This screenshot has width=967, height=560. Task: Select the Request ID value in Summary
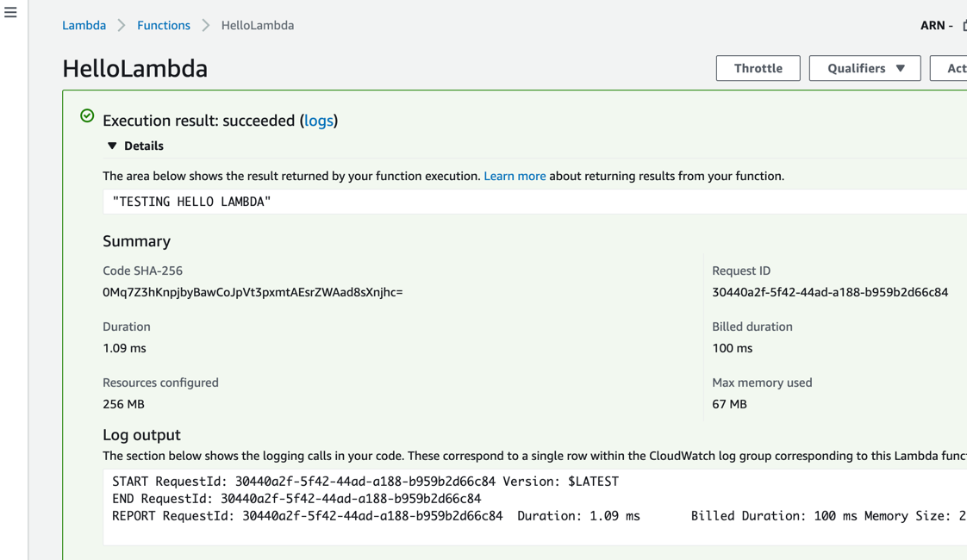click(829, 292)
